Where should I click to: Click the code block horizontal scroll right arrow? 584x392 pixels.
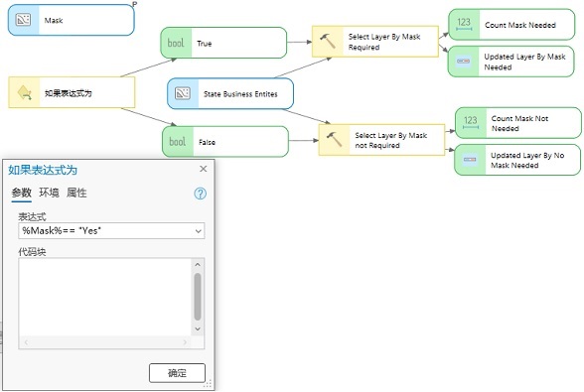pyautogui.click(x=185, y=342)
